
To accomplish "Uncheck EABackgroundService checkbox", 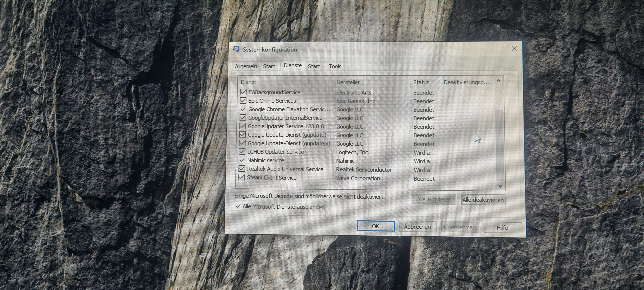I will click(x=243, y=92).
